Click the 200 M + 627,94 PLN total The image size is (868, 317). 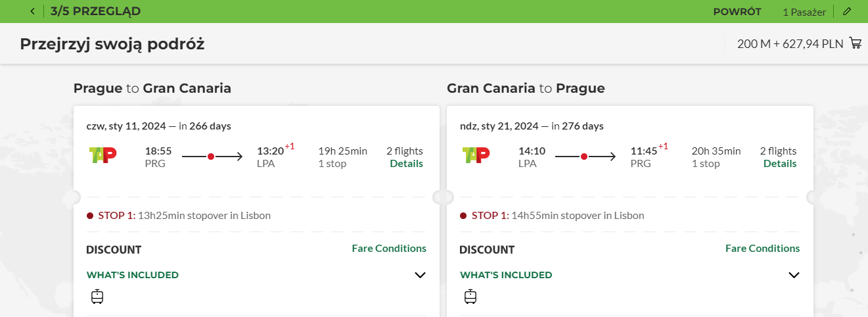click(x=790, y=44)
